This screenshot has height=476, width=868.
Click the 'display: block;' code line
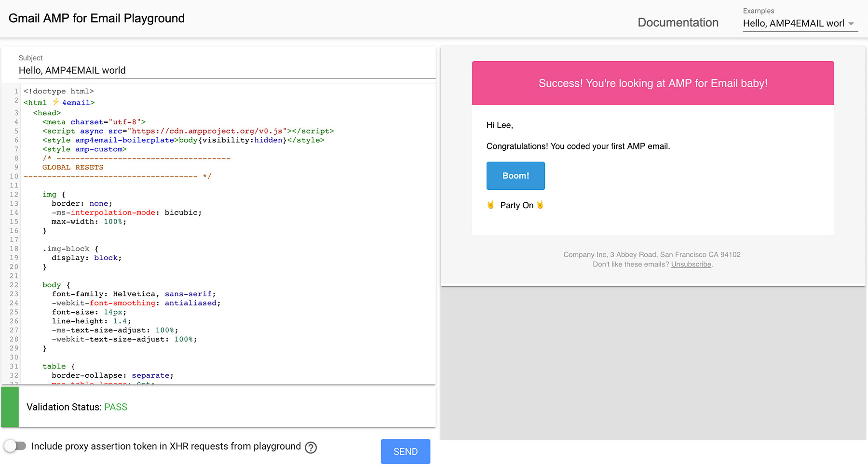tap(87, 258)
